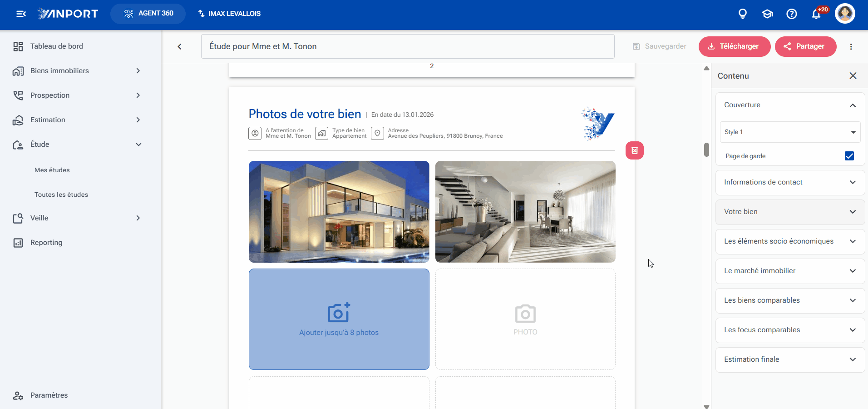Select the modern house exterior photo
Screen dimensions: 868x409
coord(339,212)
